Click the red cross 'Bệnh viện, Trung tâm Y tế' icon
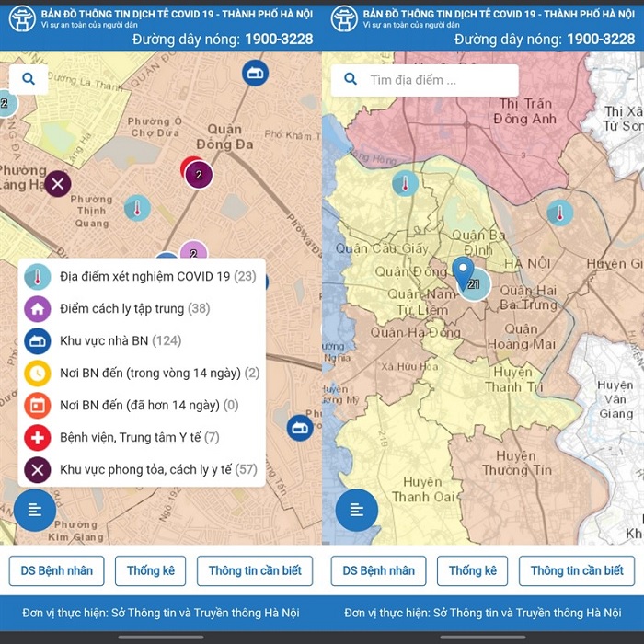 tap(38, 437)
